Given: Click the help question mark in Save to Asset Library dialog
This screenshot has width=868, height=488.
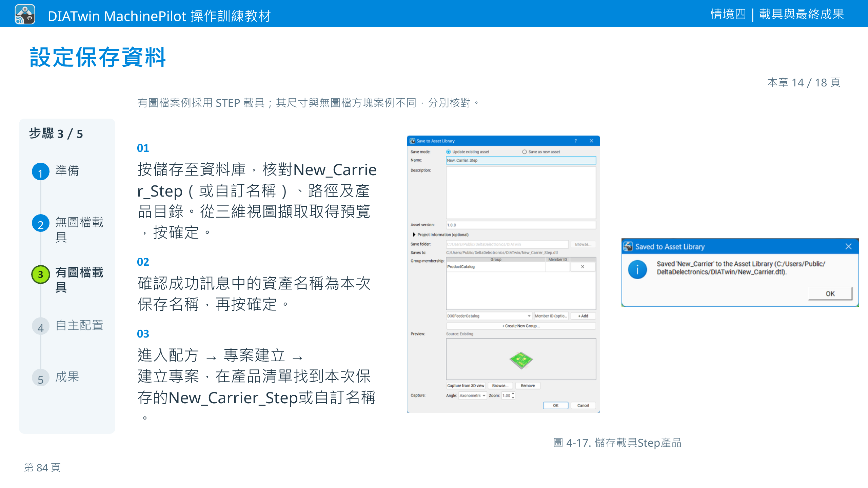Looking at the screenshot, I should tap(575, 141).
